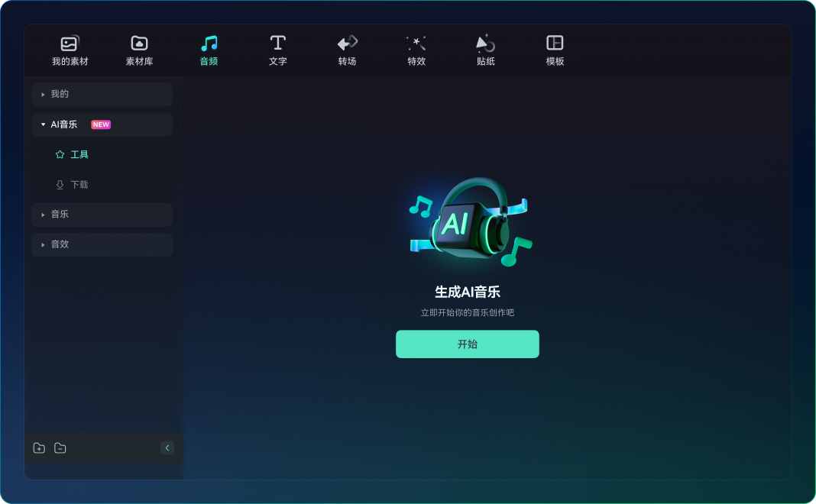Click the 贴纸 (Stickers) icon
The width and height of the screenshot is (816, 504).
(x=485, y=50)
